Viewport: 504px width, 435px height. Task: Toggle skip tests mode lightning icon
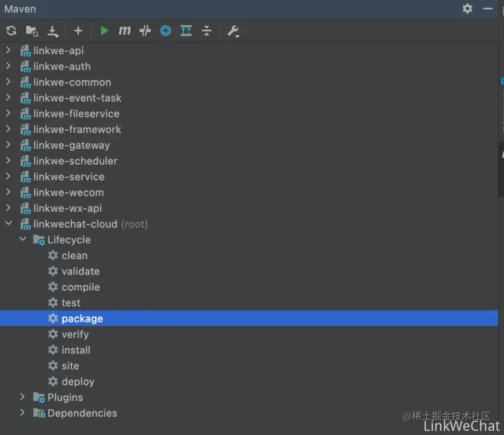coord(166,31)
